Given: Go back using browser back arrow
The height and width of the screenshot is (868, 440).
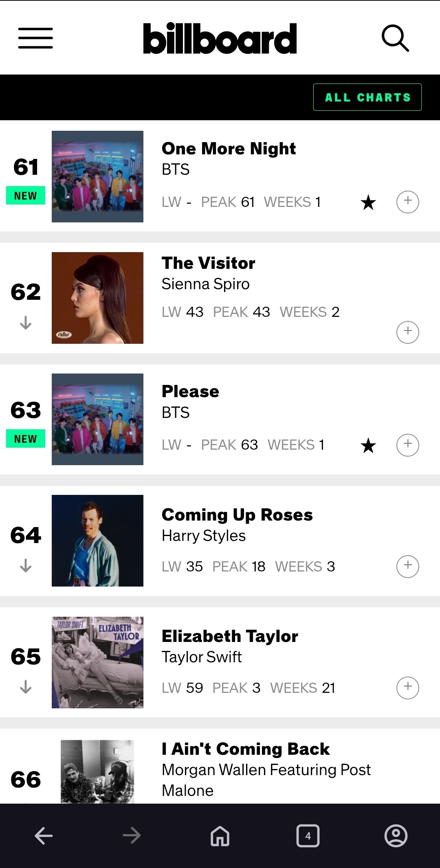Looking at the screenshot, I should pos(44,836).
